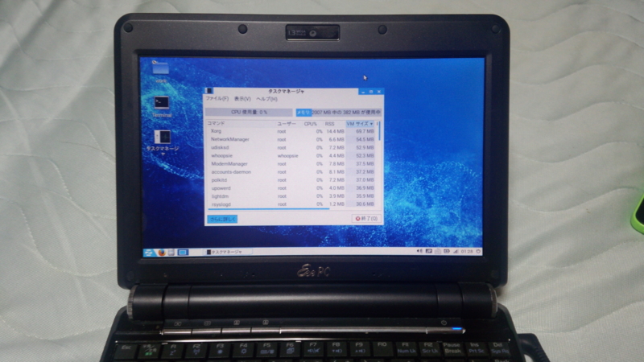Close the task manager window
This screenshot has height=362, width=644.
click(378, 92)
